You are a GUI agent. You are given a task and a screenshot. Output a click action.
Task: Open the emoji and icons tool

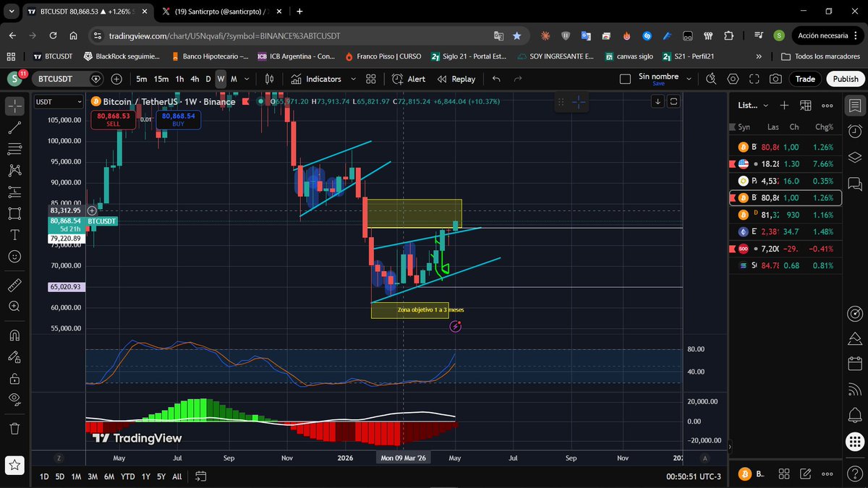tap(14, 256)
